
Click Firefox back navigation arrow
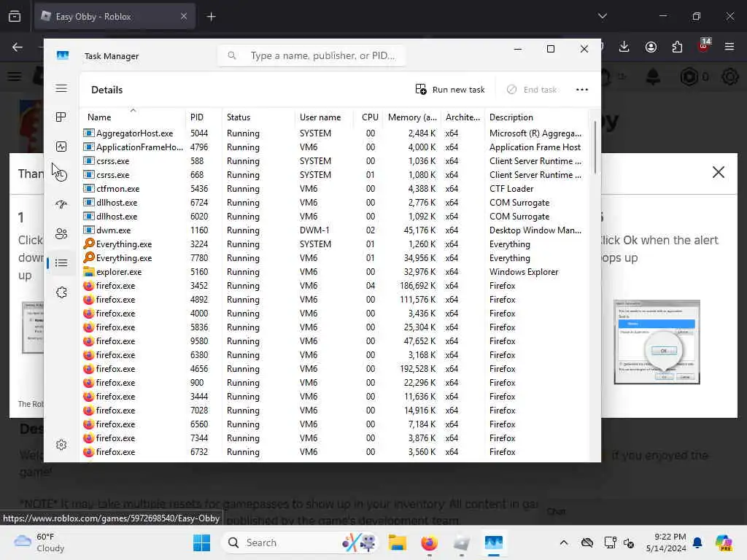point(18,47)
